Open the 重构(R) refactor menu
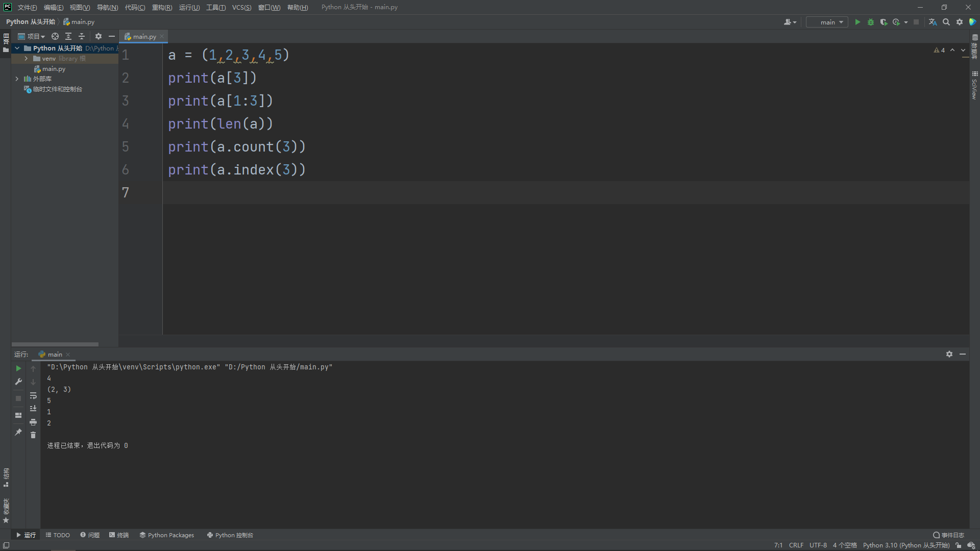The image size is (980, 551). point(162,8)
